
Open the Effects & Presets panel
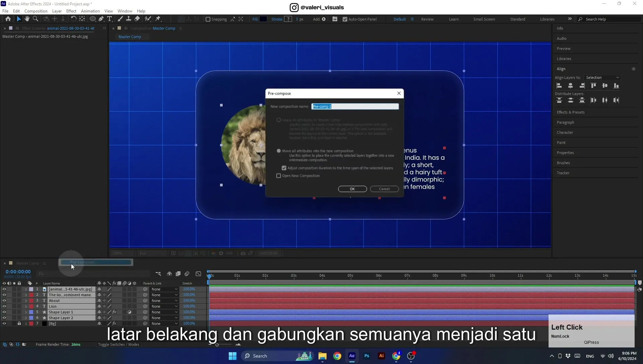click(571, 112)
